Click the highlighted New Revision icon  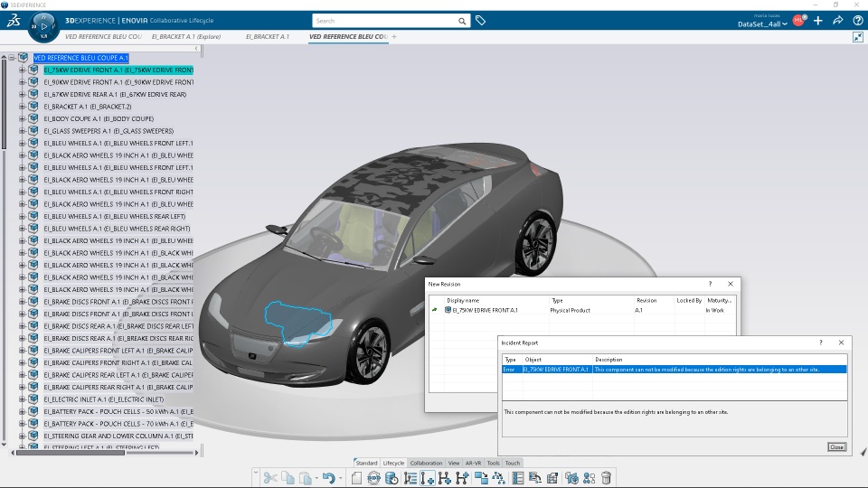coord(428,477)
